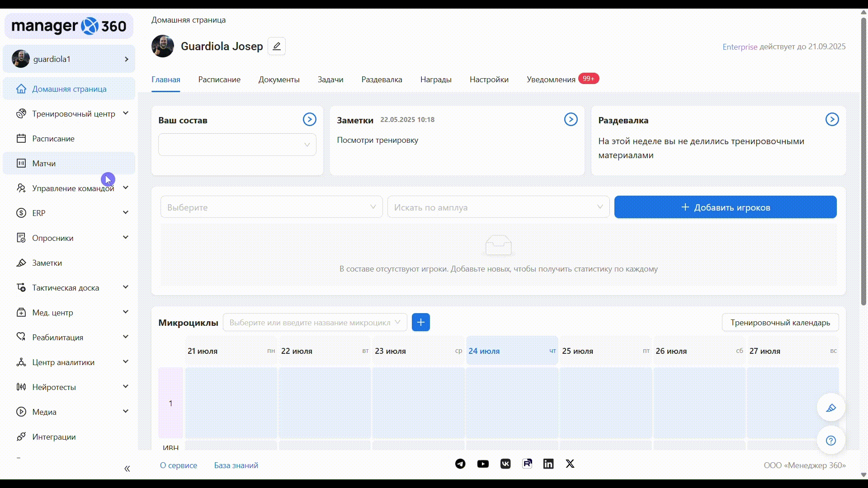Open VK social icon in footer
The image size is (868, 488).
pos(505,464)
